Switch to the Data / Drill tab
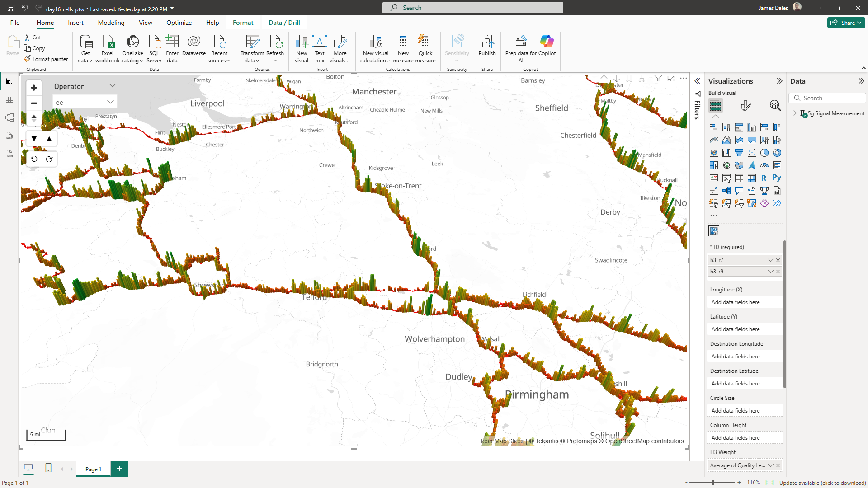Screen dimensions: 868x488 tap(284, 23)
